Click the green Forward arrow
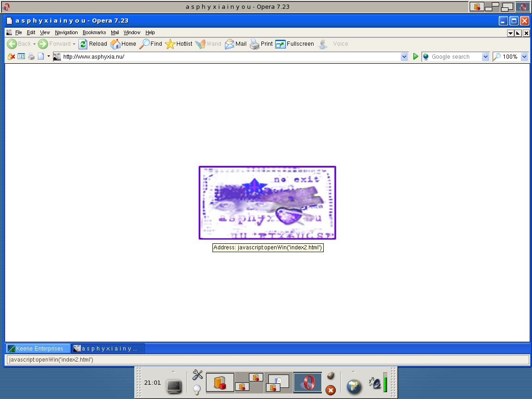Image resolution: width=532 pixels, height=399 pixels. [x=43, y=44]
